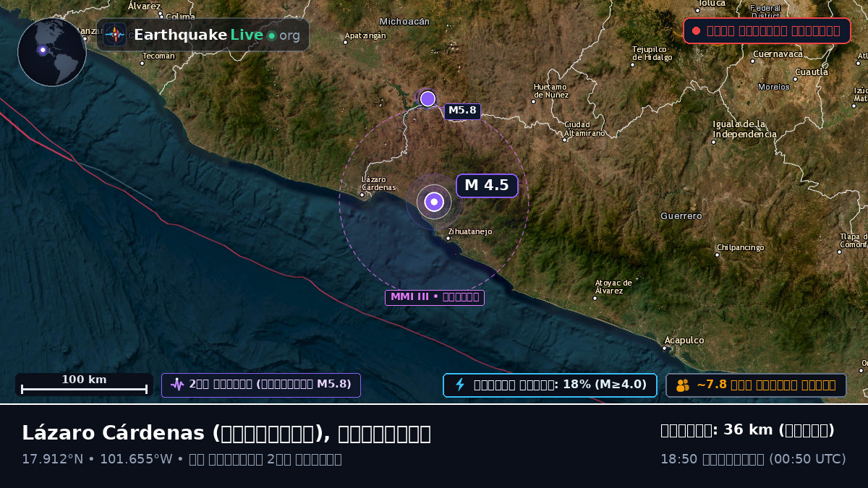Open the aftershock M5.8 info badge
This screenshot has height=488, width=868.
tap(261, 385)
